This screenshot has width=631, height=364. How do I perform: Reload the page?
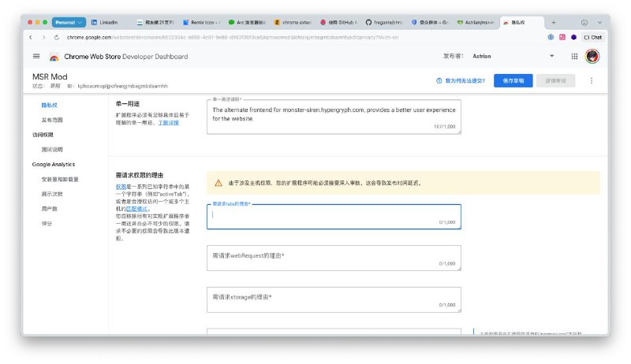click(x=56, y=37)
